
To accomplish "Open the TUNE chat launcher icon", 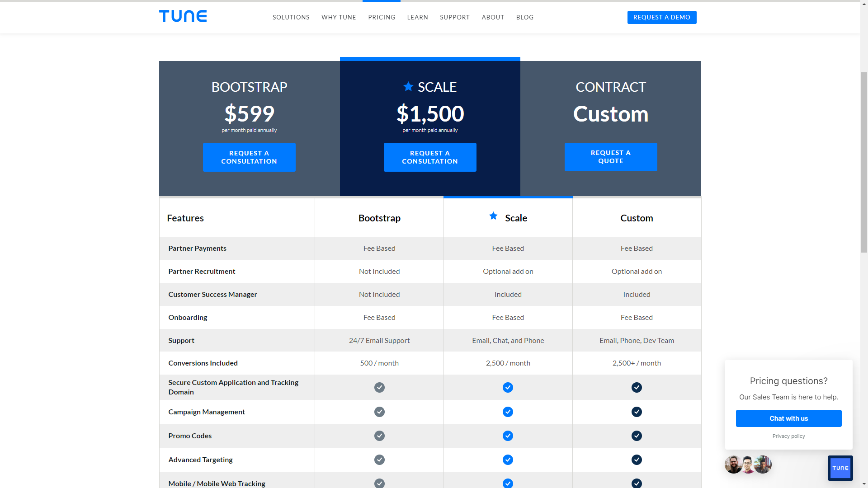I will [x=840, y=468].
